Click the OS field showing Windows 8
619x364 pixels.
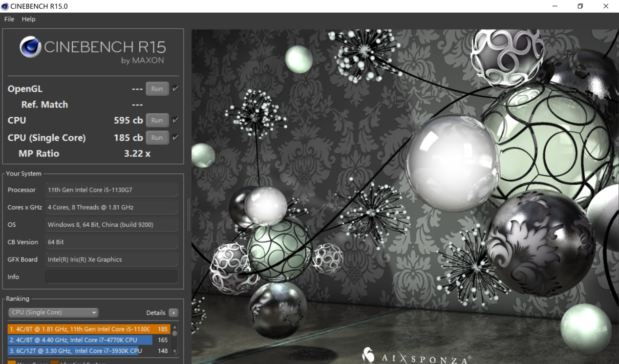112,225
